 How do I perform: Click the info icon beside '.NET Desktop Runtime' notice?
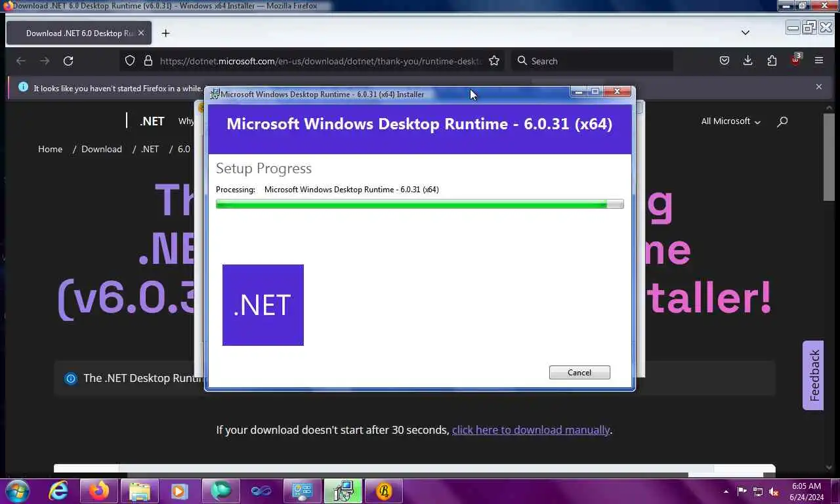tap(71, 378)
